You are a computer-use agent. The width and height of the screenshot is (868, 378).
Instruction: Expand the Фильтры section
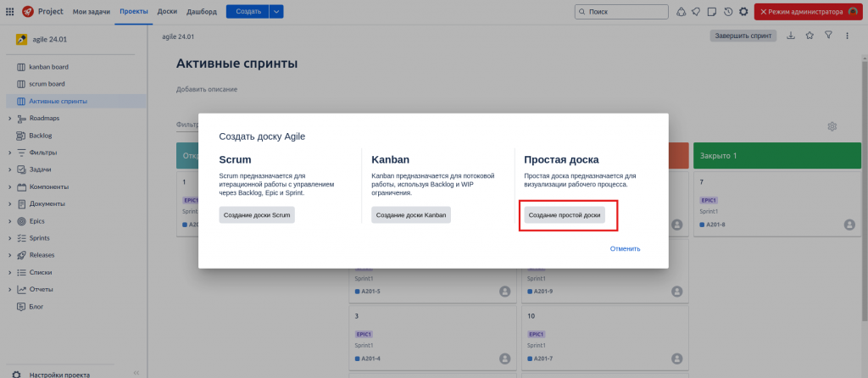(10, 153)
